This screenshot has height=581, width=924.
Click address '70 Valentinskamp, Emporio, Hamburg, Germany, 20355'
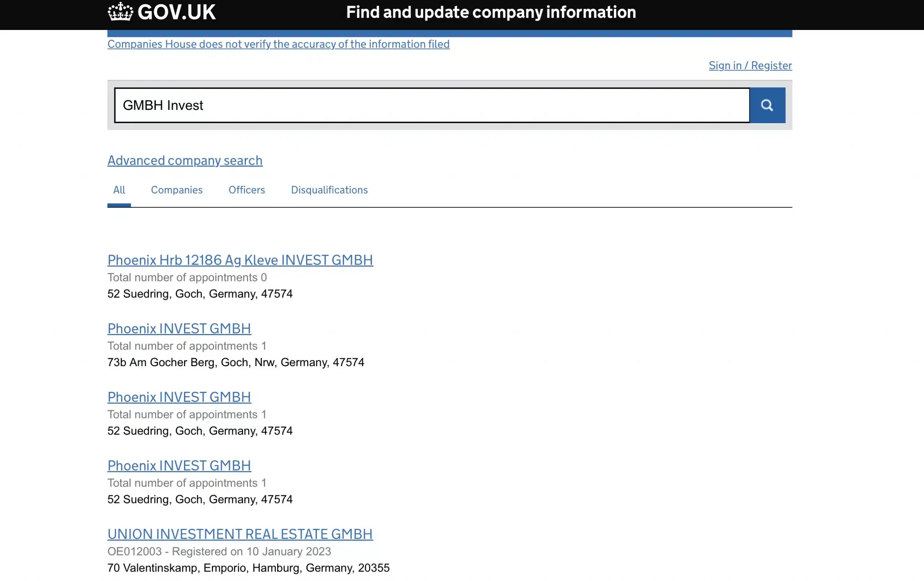coord(248,568)
